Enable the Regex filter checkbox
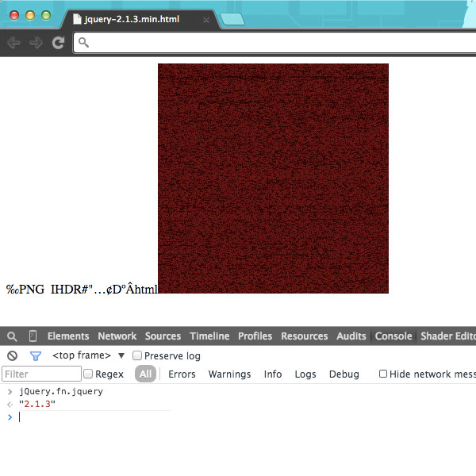Image resolution: width=476 pixels, height=476 pixels. [89, 374]
